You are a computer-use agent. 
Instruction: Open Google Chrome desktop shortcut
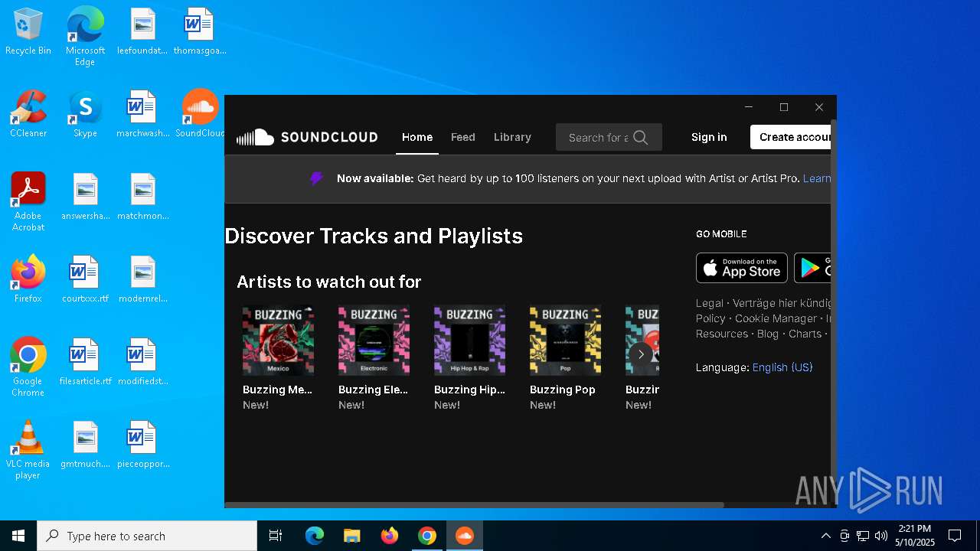28,367
